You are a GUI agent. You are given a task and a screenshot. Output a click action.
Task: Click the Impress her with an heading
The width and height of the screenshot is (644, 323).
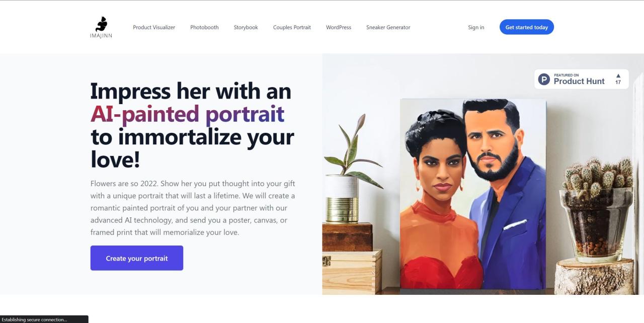191,91
